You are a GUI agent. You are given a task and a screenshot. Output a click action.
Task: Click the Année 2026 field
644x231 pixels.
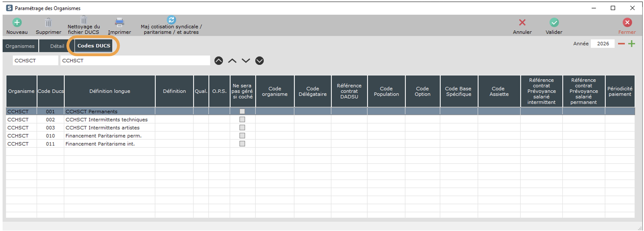(602, 44)
